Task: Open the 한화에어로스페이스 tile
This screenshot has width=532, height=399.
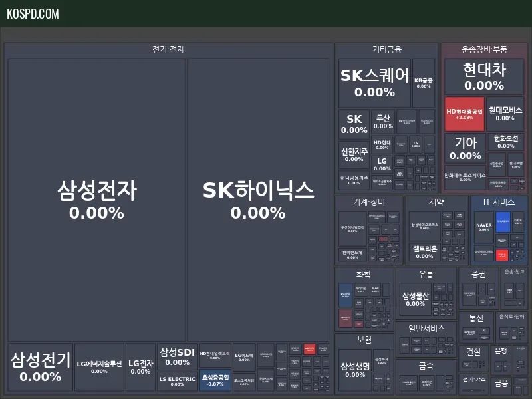Action: pyautogui.click(x=465, y=177)
